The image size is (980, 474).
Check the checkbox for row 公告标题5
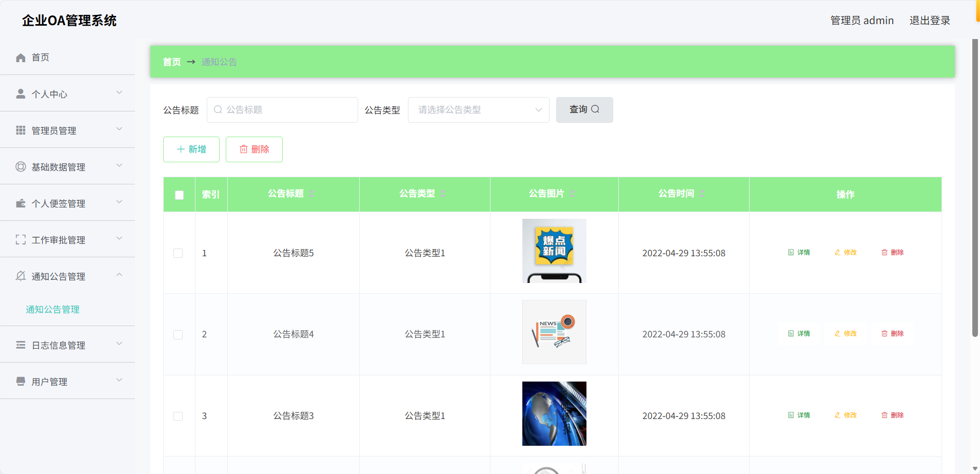178,253
